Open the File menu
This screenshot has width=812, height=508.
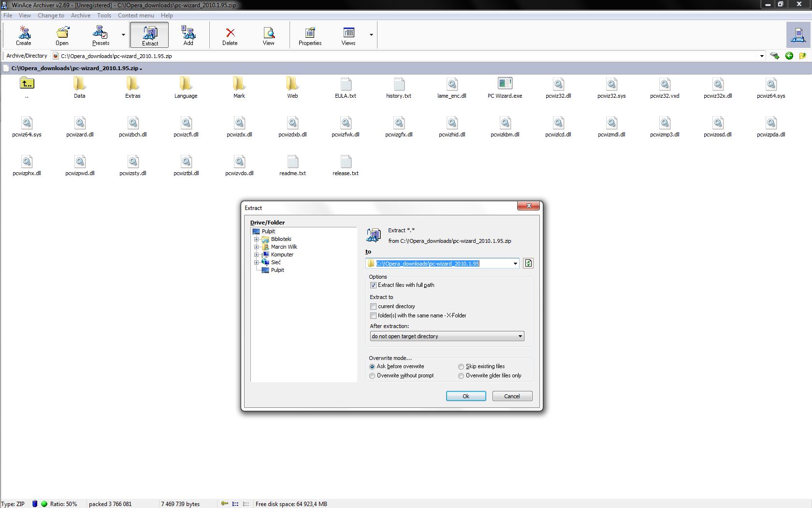coord(8,15)
